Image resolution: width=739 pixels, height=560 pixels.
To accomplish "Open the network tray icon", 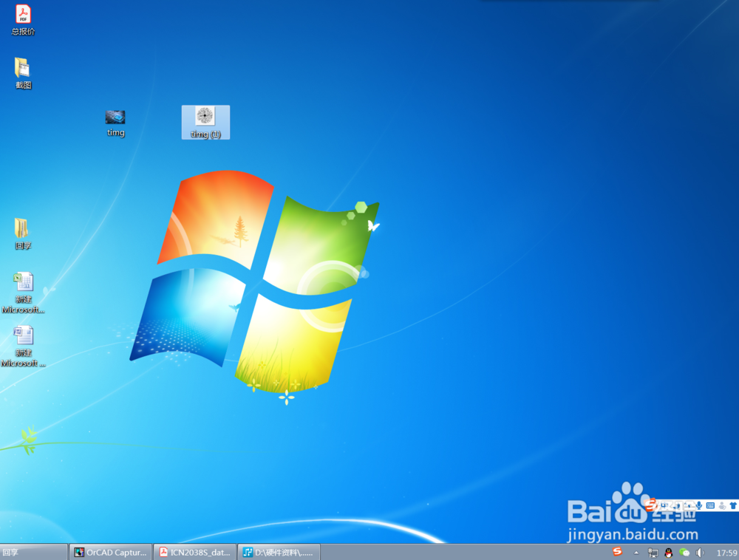I will 653,553.
